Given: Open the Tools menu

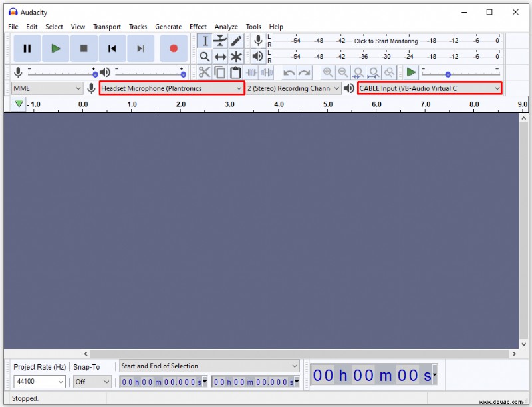Looking at the screenshot, I should 253,27.
